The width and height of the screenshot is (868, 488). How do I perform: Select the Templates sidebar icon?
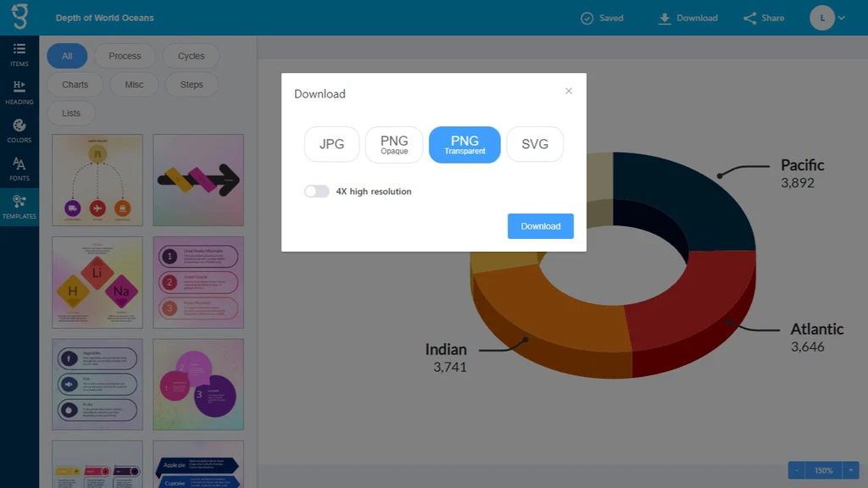tap(19, 202)
